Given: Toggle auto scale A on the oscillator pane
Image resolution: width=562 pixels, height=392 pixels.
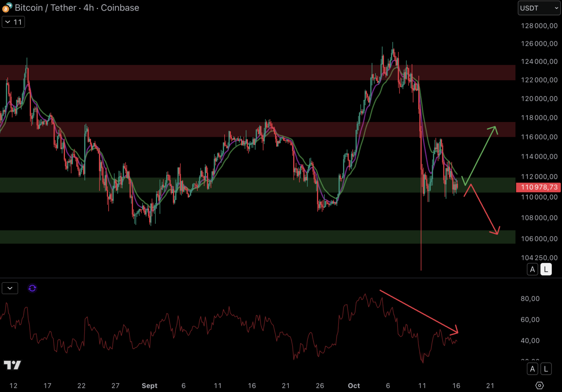Looking at the screenshot, I should [x=532, y=369].
